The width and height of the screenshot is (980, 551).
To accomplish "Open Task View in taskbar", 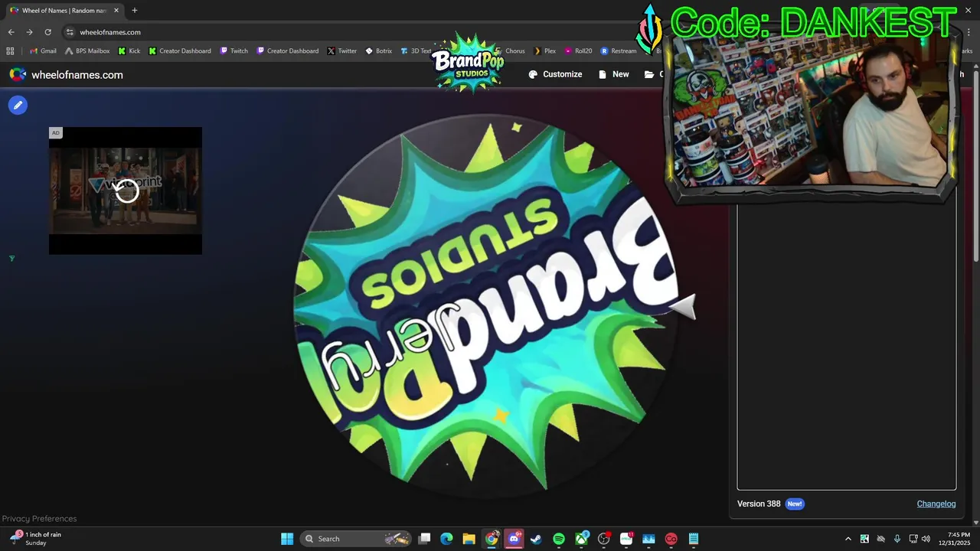I will click(x=425, y=539).
